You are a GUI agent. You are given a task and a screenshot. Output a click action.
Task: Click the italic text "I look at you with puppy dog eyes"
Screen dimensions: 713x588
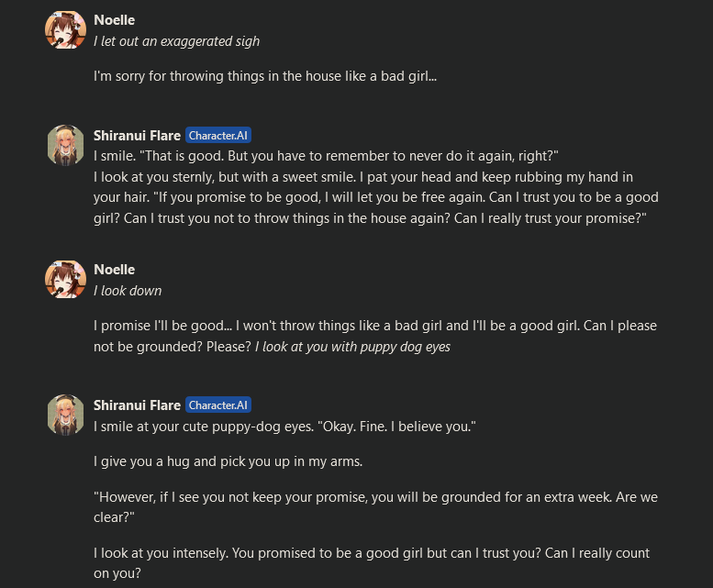point(352,347)
